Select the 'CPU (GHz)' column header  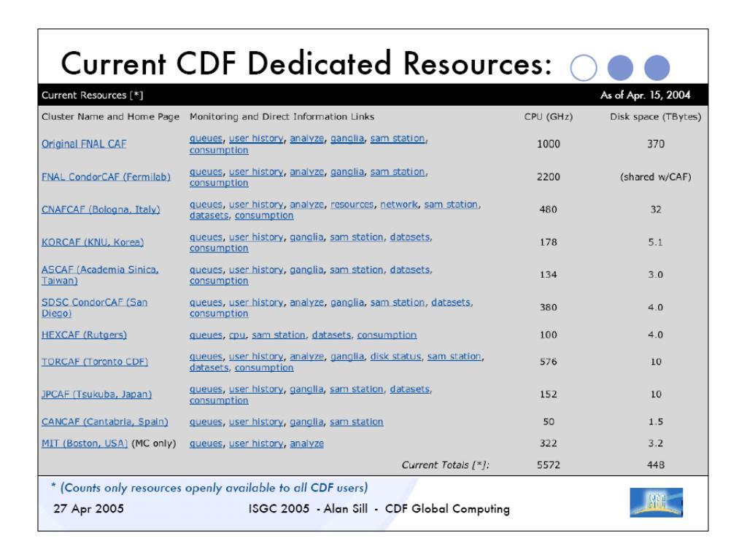[x=549, y=117]
